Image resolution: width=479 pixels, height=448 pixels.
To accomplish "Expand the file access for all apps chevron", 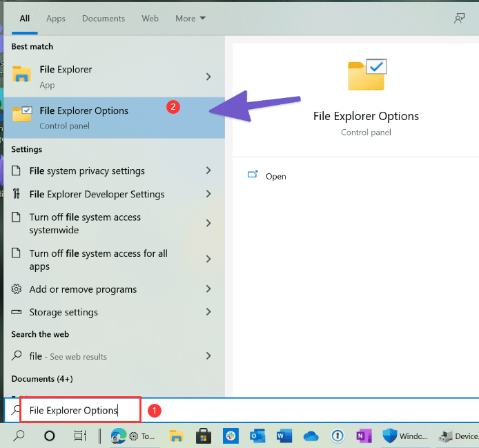I will point(208,259).
